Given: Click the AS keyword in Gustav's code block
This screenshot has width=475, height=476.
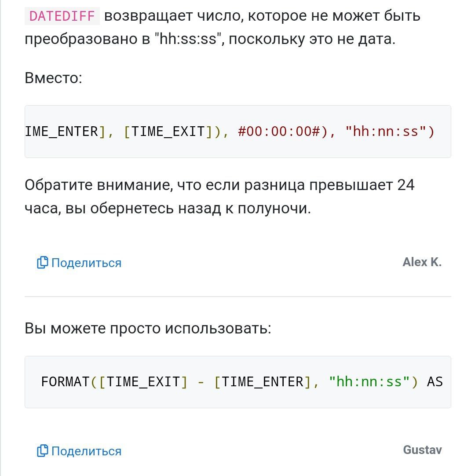Looking at the screenshot, I should 435,381.
